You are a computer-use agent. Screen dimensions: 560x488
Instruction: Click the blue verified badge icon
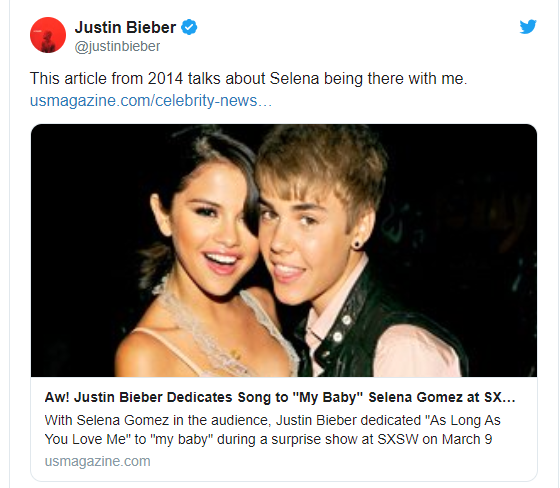tap(189, 27)
